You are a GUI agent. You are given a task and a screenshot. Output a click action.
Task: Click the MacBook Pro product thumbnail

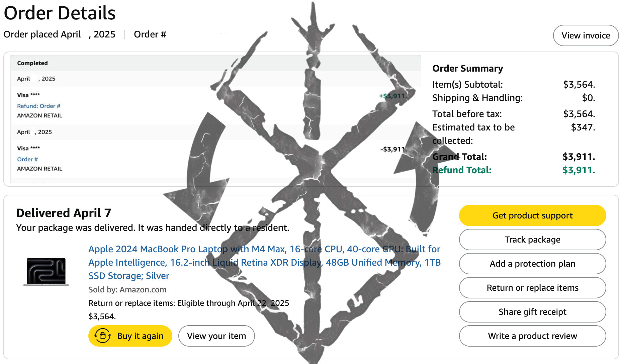46,272
